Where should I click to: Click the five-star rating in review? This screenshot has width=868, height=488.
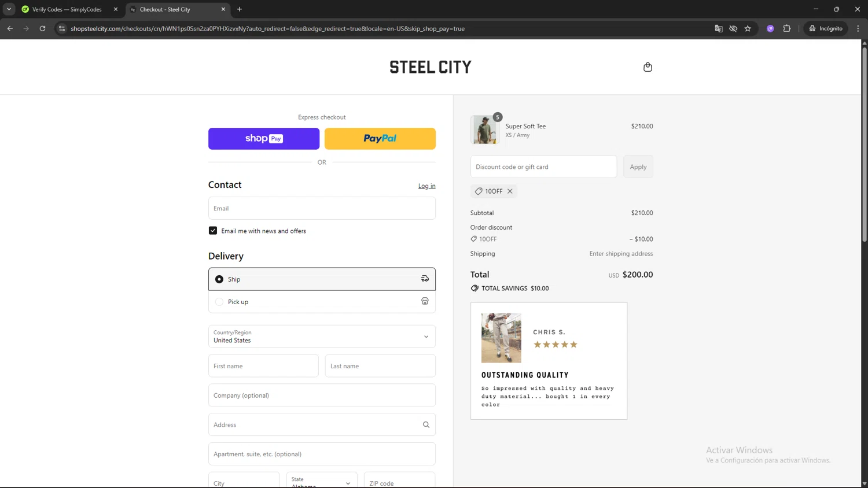tap(556, 345)
